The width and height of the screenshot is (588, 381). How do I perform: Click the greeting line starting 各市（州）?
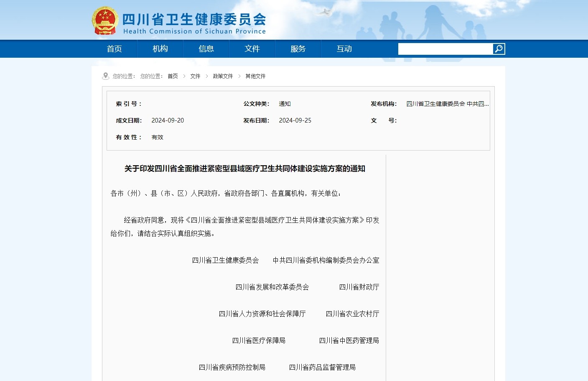click(226, 193)
